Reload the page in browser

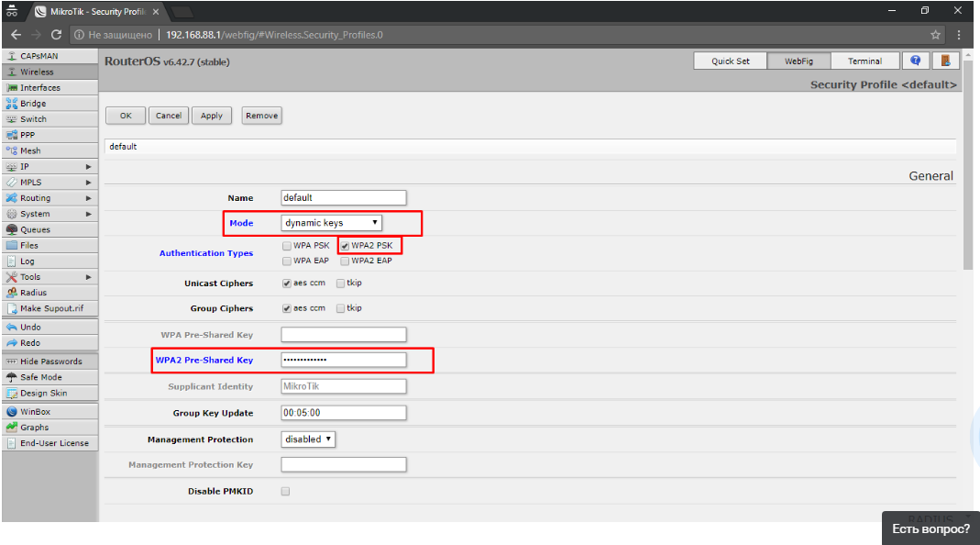click(57, 35)
